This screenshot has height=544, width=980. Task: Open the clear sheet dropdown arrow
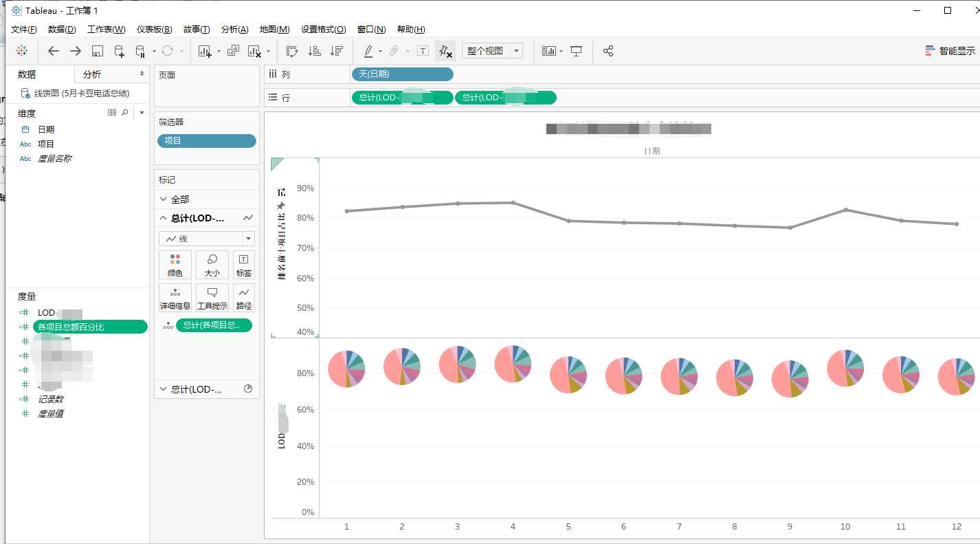(x=268, y=52)
